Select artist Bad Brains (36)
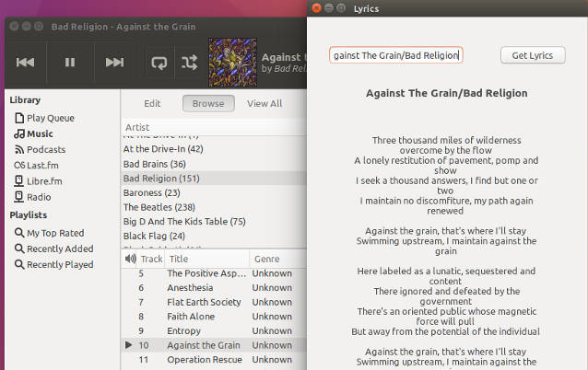Viewport: 588px width, 370px height. click(x=214, y=164)
